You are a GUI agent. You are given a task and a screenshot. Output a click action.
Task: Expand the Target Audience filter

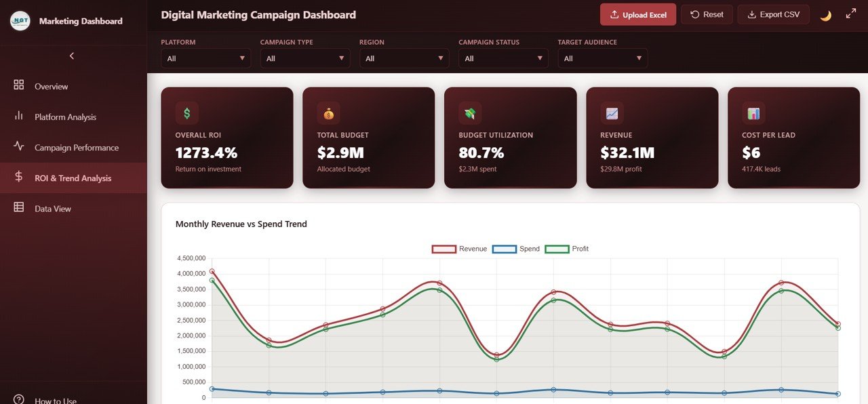tap(602, 58)
